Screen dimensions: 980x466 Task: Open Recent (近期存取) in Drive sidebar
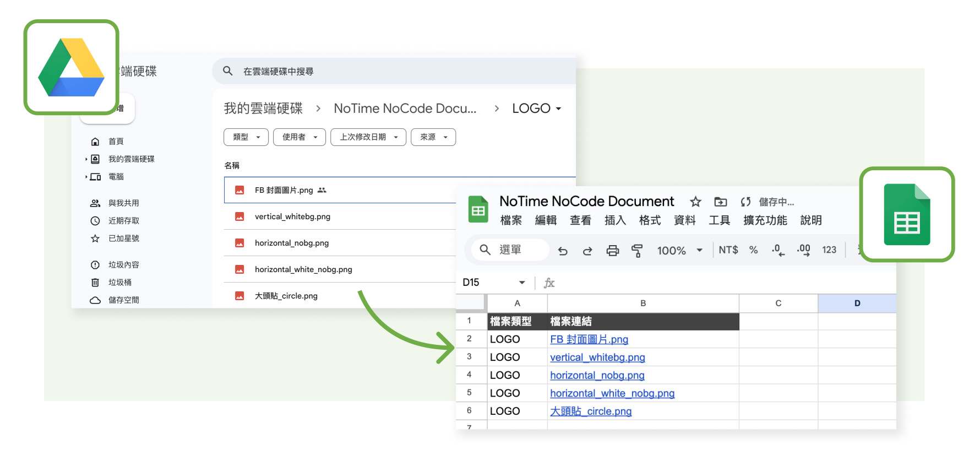pyautogui.click(x=115, y=221)
